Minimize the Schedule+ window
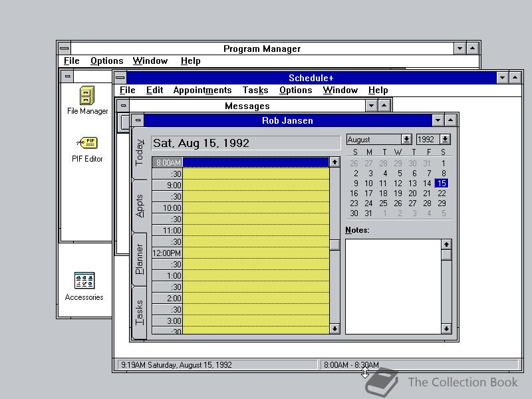This screenshot has width=532, height=399. click(x=502, y=78)
